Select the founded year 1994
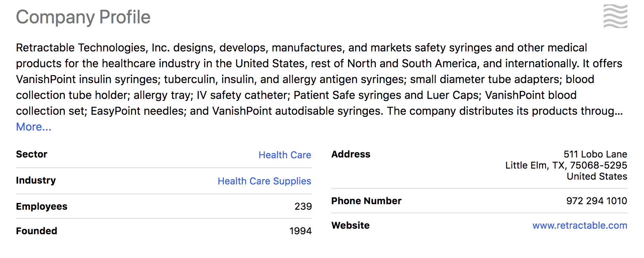Screen dimensions: 644x258 300,231
